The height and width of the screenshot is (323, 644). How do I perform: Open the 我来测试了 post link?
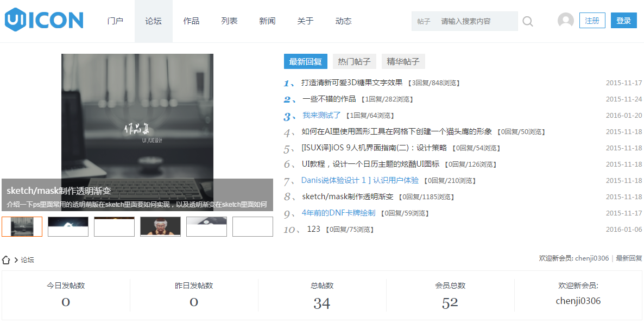321,116
